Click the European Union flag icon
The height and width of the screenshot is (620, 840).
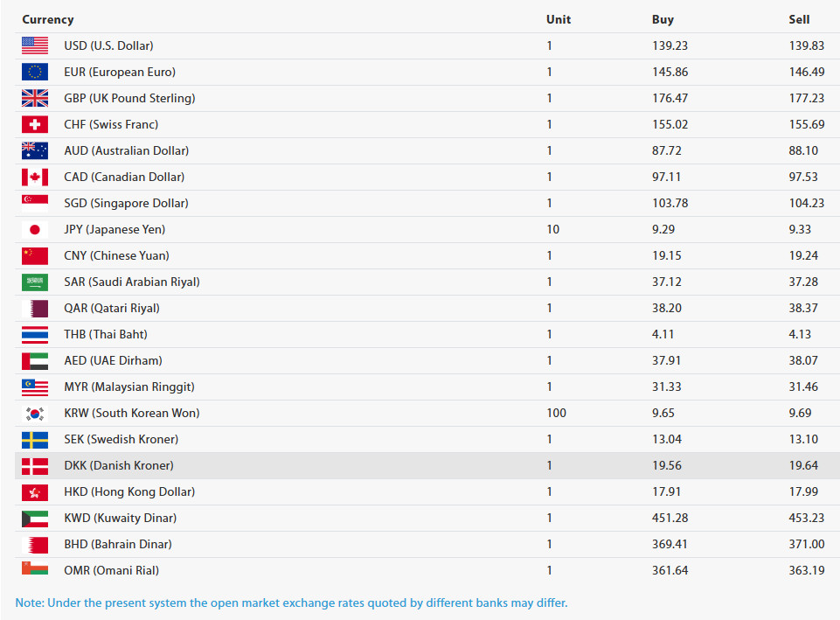(35, 72)
